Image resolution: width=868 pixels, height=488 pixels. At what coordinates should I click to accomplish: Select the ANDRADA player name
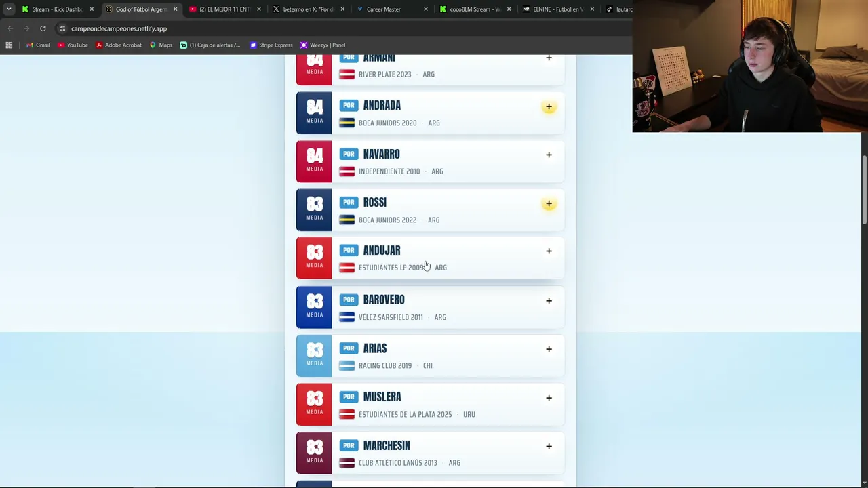[x=382, y=105]
